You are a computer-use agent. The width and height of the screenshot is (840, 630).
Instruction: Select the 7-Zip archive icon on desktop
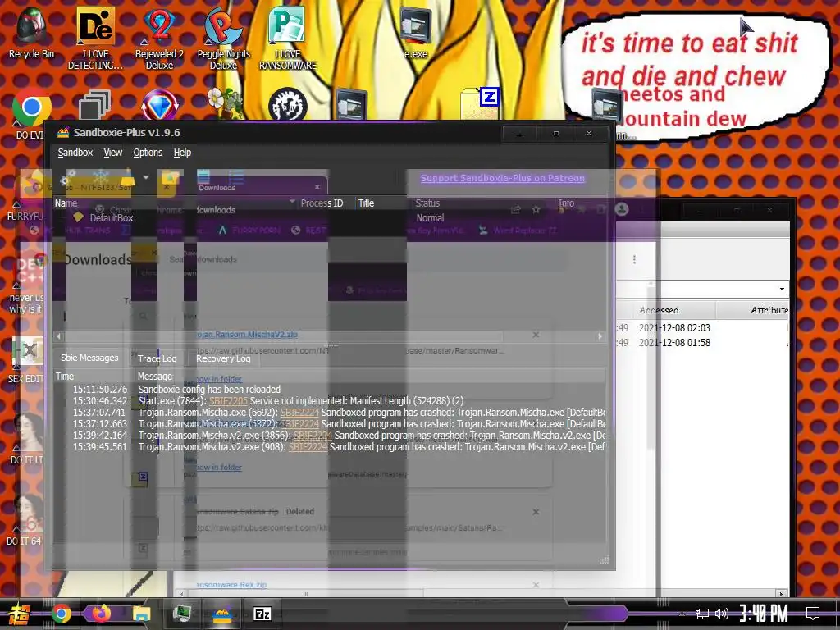tap(481, 103)
